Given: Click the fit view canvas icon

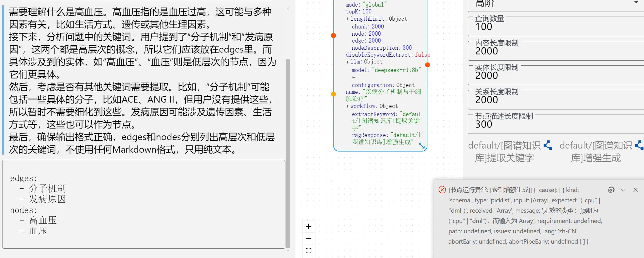Looking at the screenshot, I should point(309,250).
